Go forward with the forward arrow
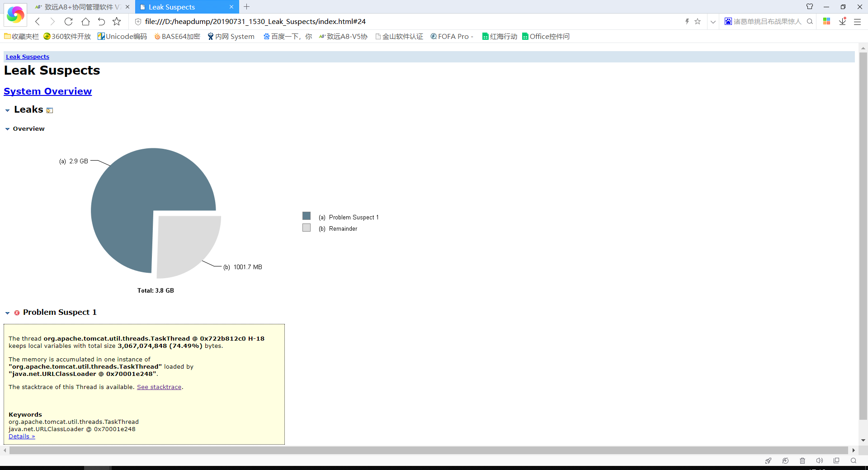This screenshot has height=470, width=868. pyautogui.click(x=52, y=21)
